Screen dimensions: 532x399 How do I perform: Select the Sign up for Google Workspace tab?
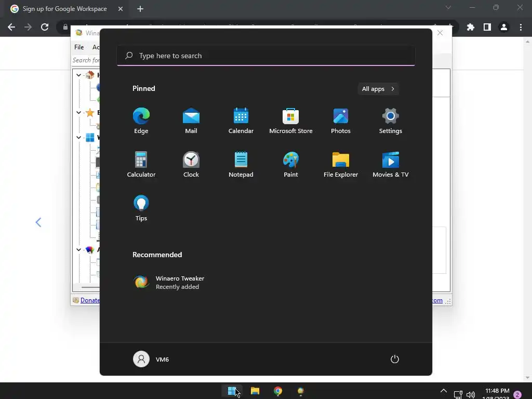(x=64, y=9)
